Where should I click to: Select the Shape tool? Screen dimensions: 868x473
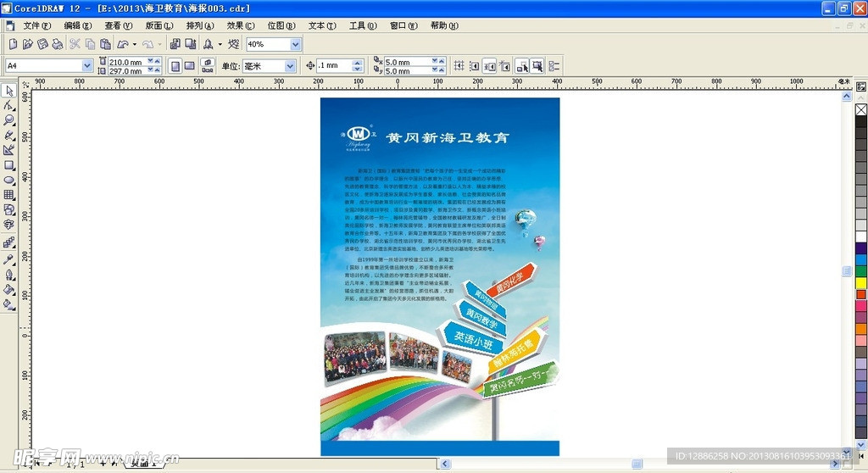[8, 105]
